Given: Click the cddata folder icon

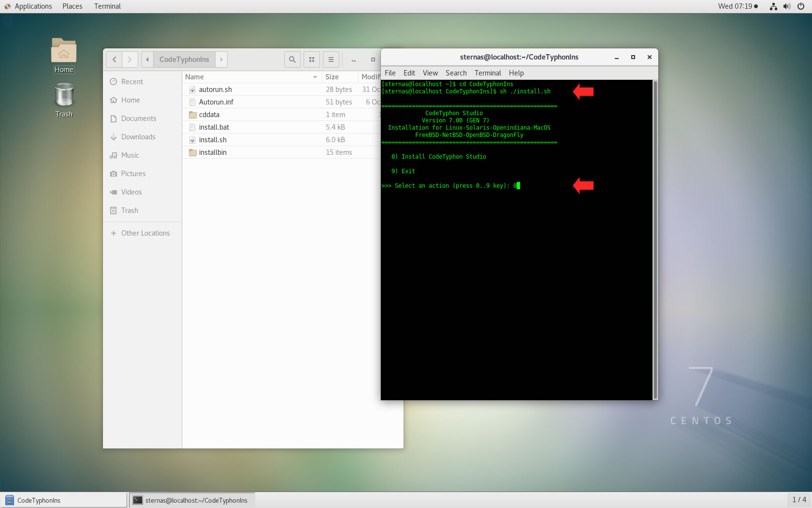Looking at the screenshot, I should click(x=192, y=115).
